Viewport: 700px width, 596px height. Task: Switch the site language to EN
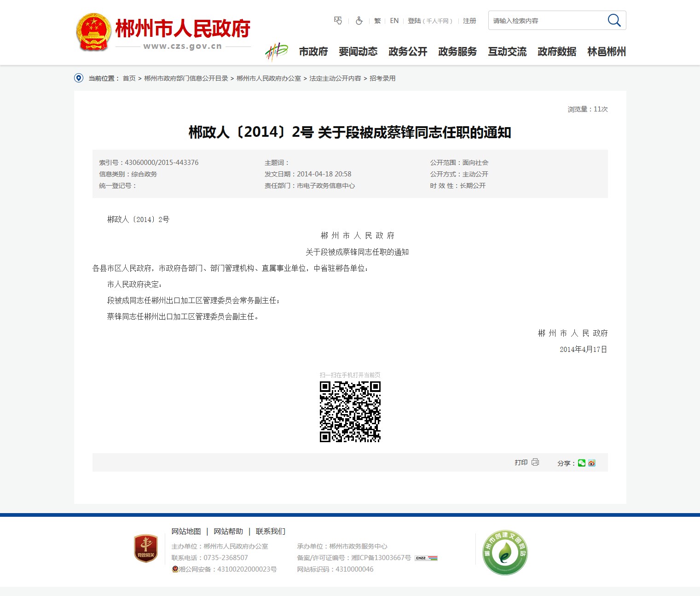pyautogui.click(x=394, y=21)
